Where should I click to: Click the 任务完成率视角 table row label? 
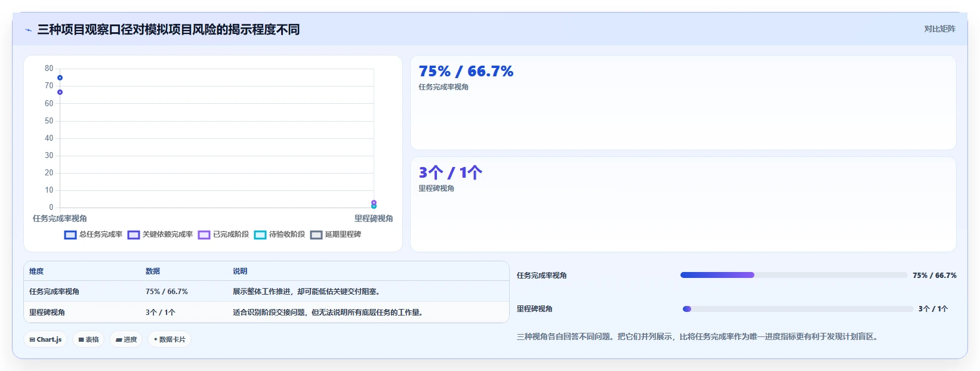click(x=54, y=291)
